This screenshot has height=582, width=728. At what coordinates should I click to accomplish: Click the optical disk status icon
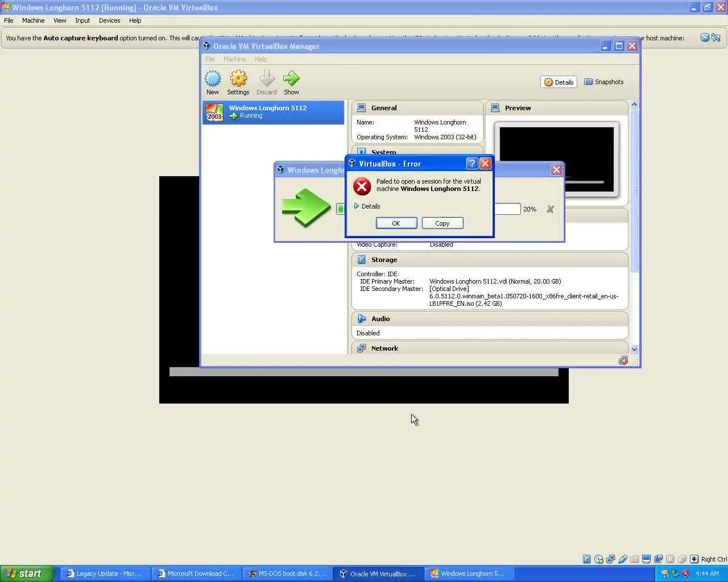pyautogui.click(x=599, y=559)
